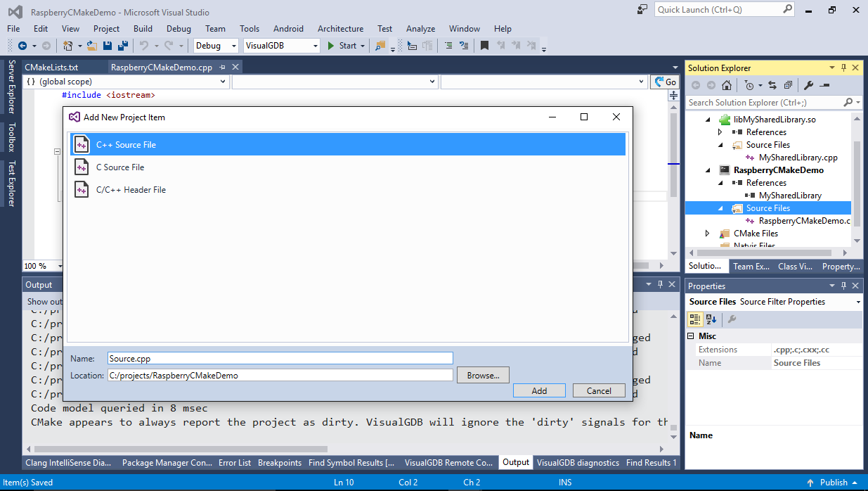Switch to the CMakeLists.txt tab
The image size is (868, 491).
point(51,68)
